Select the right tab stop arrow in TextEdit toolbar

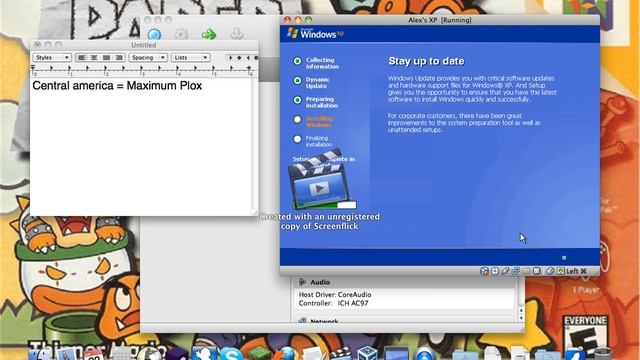point(248,58)
